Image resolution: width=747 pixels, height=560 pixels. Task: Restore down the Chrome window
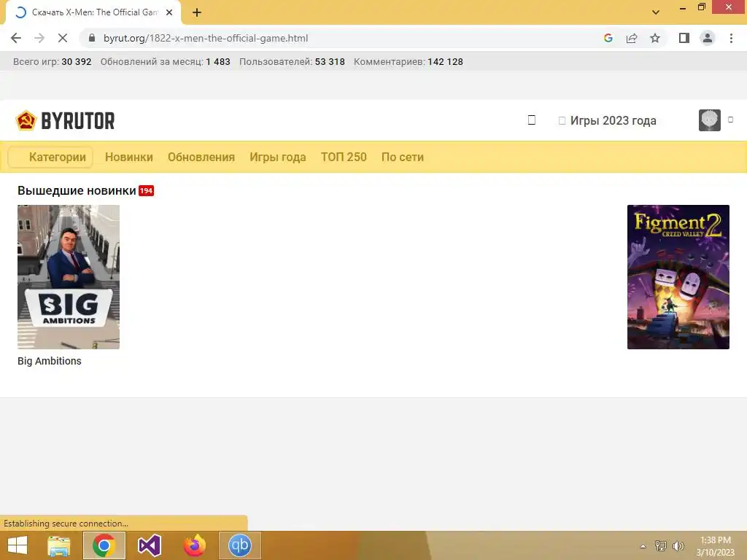tap(701, 7)
